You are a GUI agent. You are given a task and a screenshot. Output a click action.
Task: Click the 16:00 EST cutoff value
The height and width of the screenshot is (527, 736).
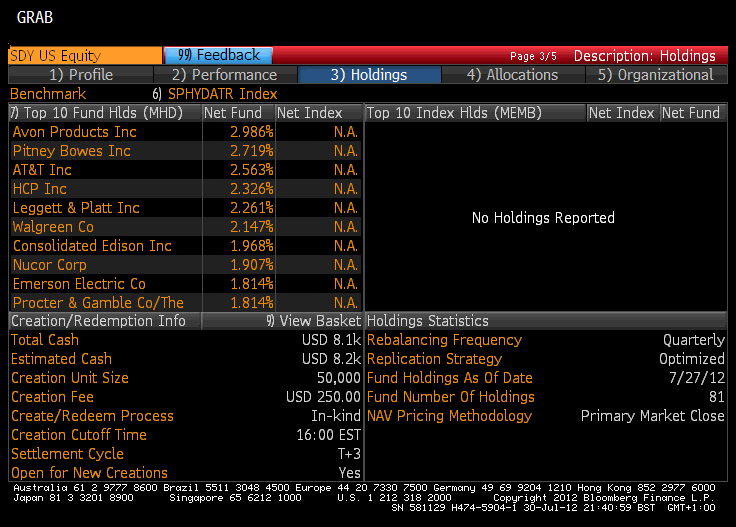329,435
